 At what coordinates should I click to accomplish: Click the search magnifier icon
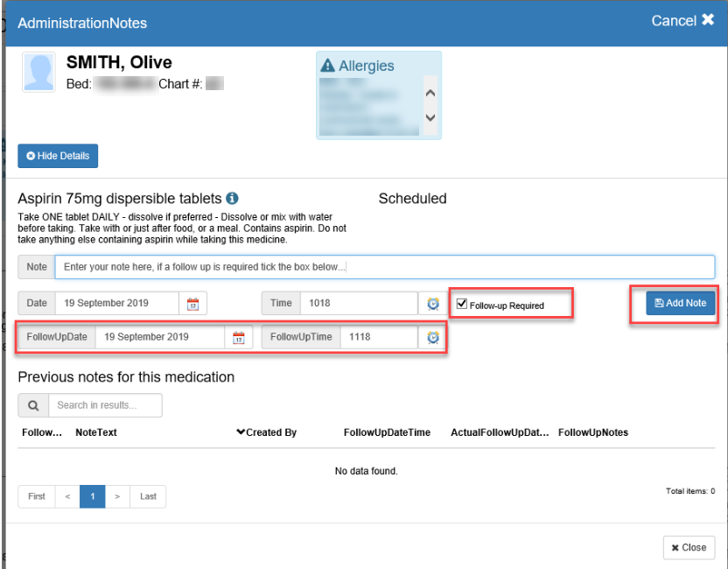click(x=33, y=405)
